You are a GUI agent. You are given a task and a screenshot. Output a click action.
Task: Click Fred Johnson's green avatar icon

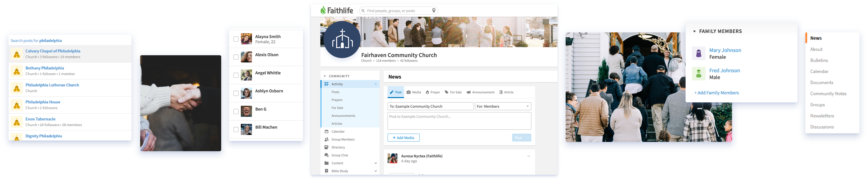pos(698,74)
